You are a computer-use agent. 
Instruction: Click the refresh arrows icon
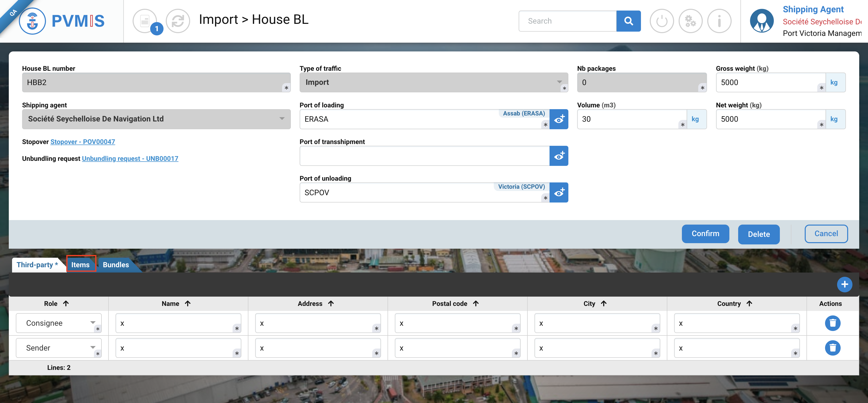tap(178, 21)
